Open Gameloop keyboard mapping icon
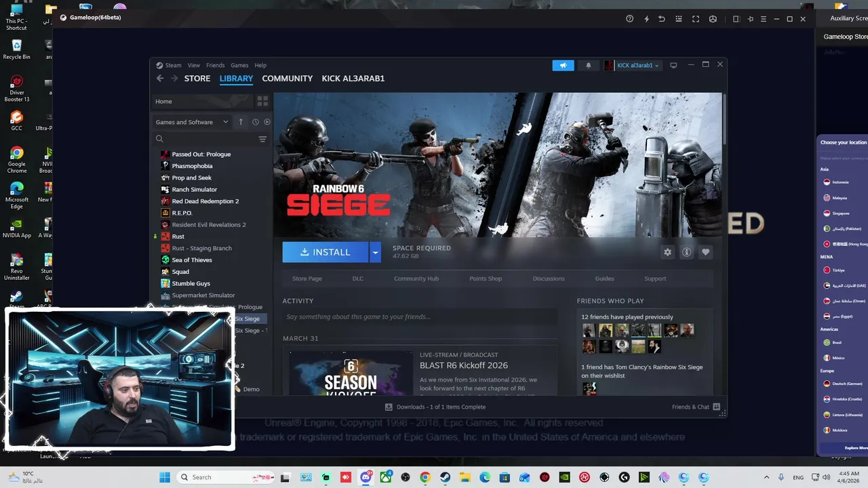The image size is (868, 488). pos(679,19)
